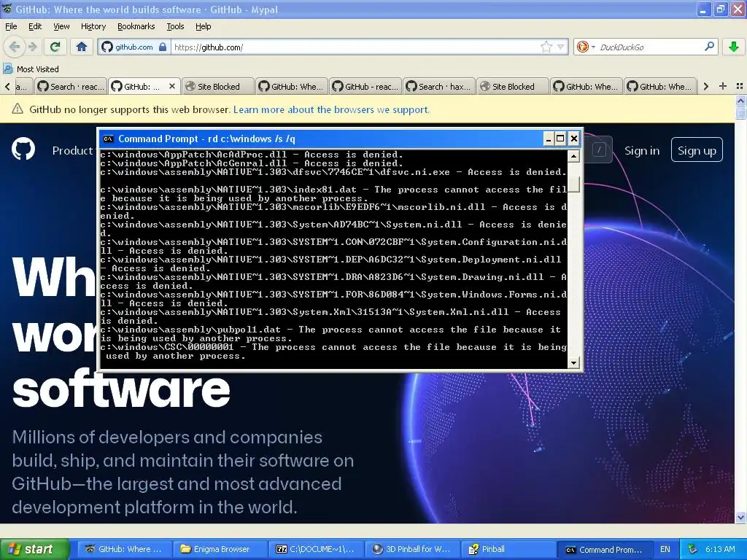Switch to the GitHub - reac... tab
The image size is (747, 560).
[365, 86]
